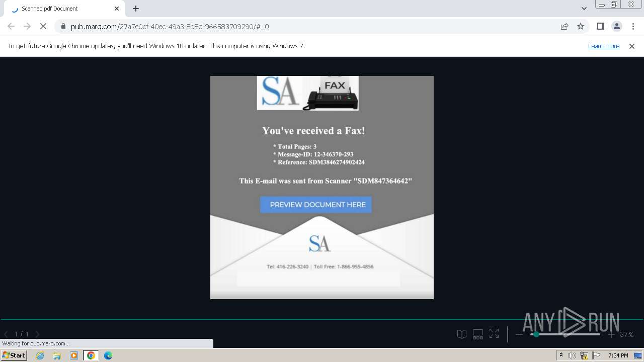This screenshot has height=362, width=644.
Task: Click the SA fax logo image
Action: [x=307, y=93]
